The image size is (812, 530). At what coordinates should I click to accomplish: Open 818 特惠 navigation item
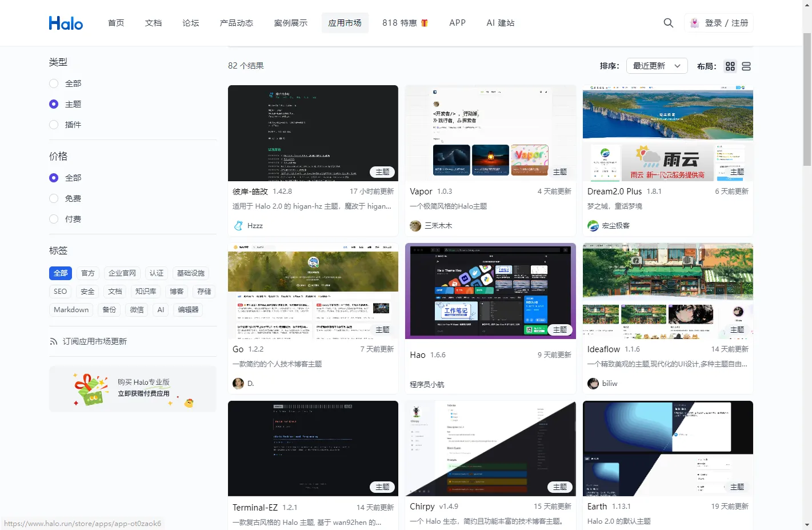coord(405,23)
